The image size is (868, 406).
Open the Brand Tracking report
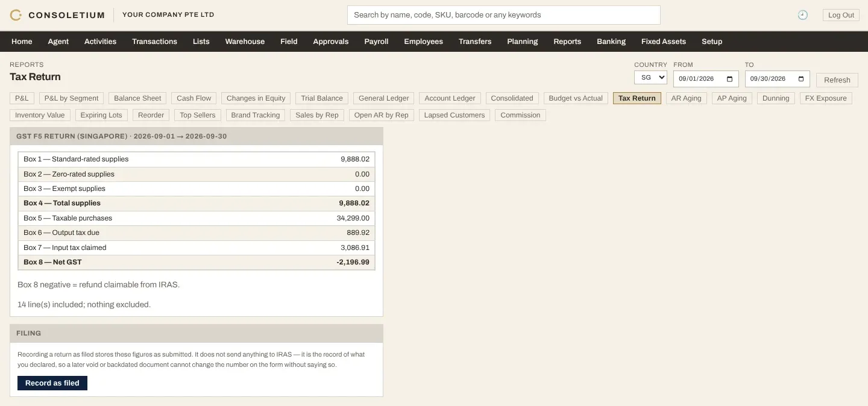coord(256,115)
